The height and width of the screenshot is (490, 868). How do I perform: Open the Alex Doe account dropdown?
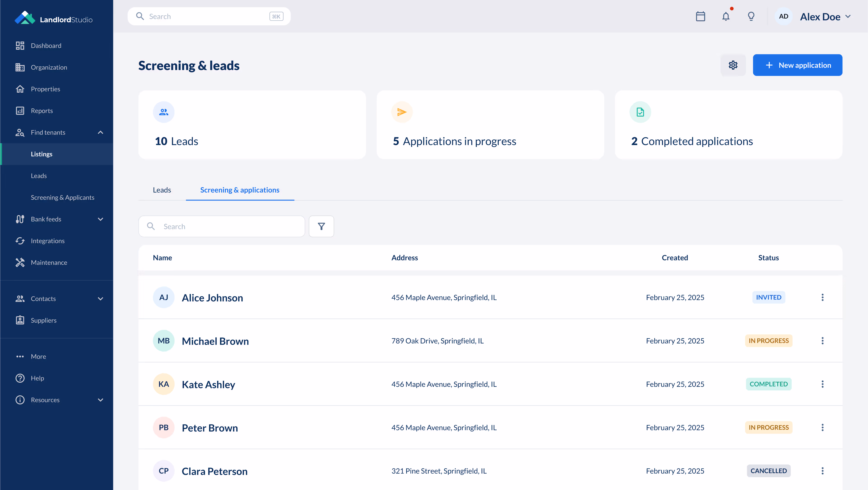point(825,16)
